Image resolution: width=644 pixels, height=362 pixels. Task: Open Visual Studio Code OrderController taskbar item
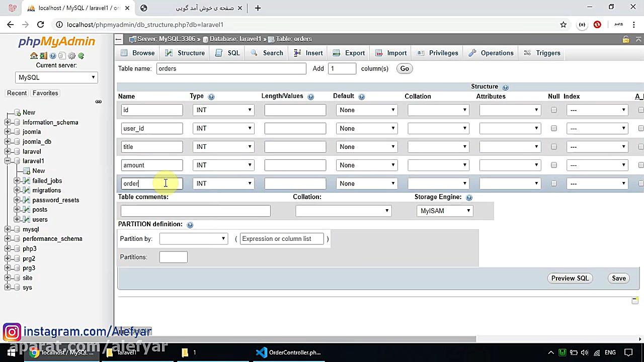point(288,352)
